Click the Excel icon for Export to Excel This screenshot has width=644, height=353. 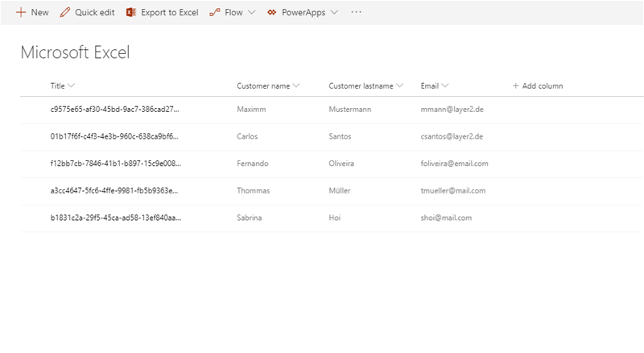(130, 13)
